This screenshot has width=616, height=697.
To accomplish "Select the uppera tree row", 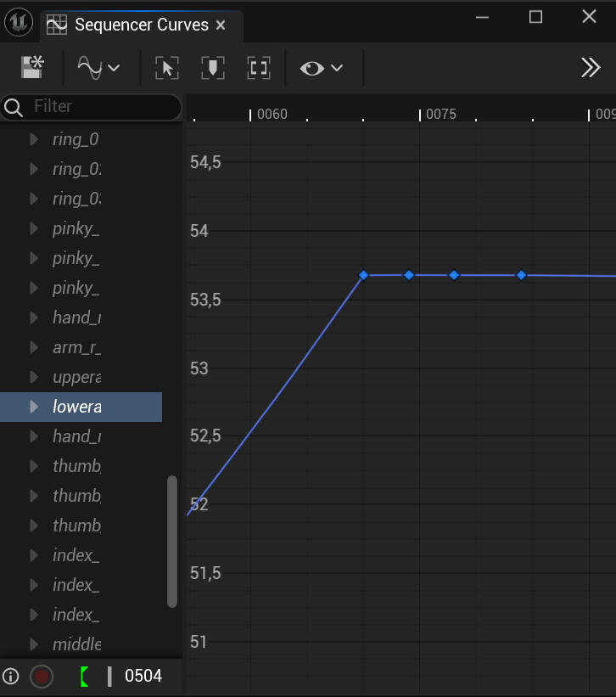I will [x=81, y=377].
